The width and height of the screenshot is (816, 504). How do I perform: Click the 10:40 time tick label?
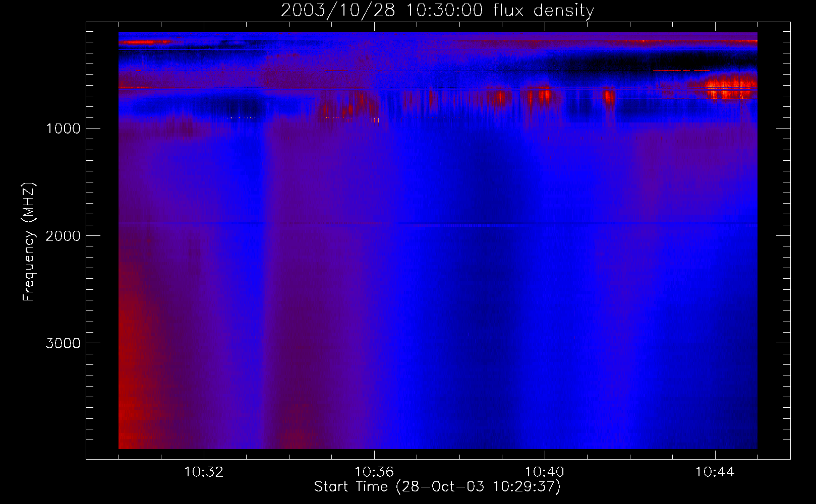pyautogui.click(x=545, y=472)
